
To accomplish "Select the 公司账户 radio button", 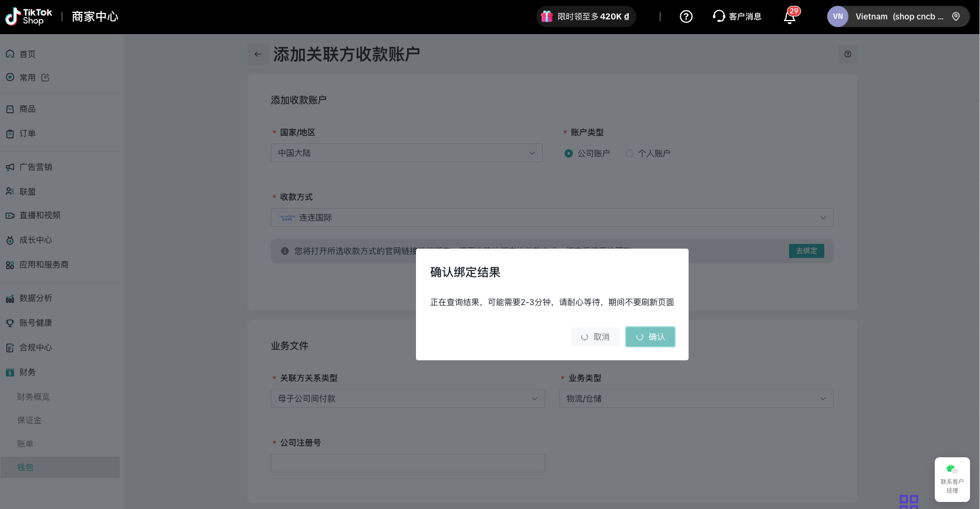I will tap(569, 153).
